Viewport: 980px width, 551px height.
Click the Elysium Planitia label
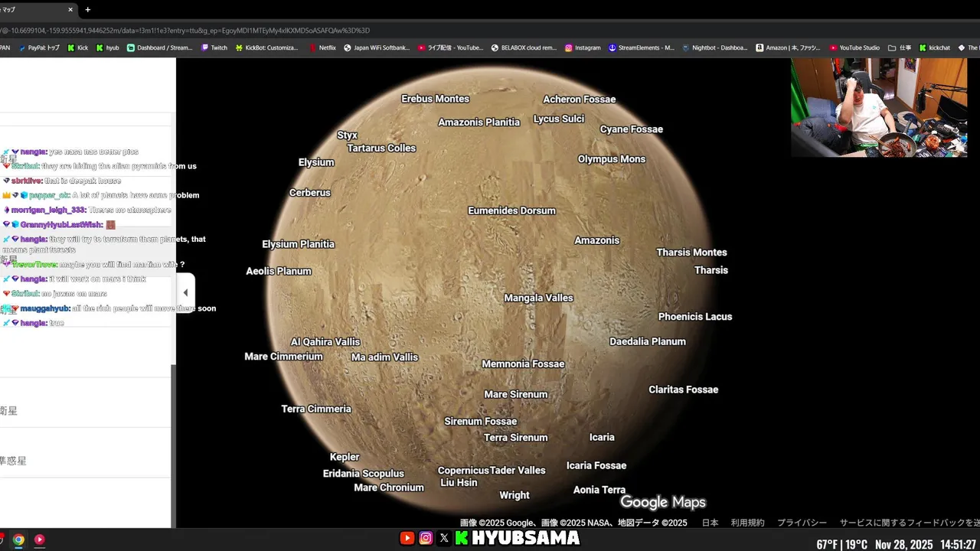pyautogui.click(x=298, y=244)
